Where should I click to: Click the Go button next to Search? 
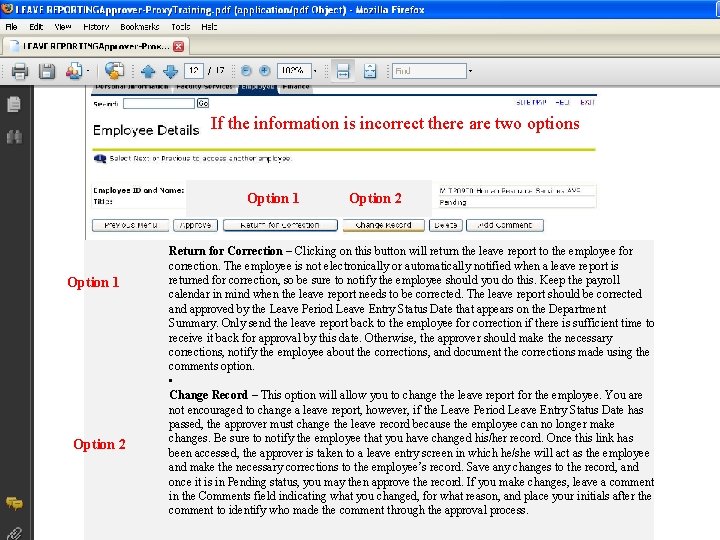(x=202, y=103)
